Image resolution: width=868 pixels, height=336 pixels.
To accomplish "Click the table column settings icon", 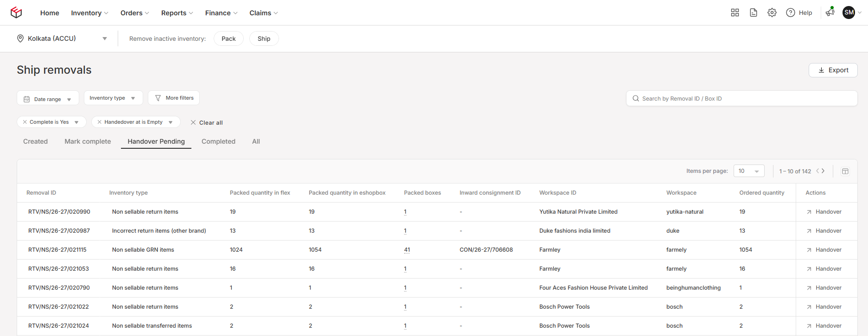I will pyautogui.click(x=845, y=171).
